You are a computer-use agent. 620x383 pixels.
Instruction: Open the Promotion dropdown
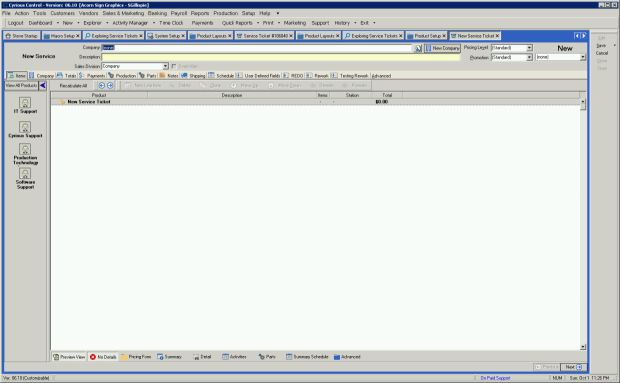pos(529,57)
